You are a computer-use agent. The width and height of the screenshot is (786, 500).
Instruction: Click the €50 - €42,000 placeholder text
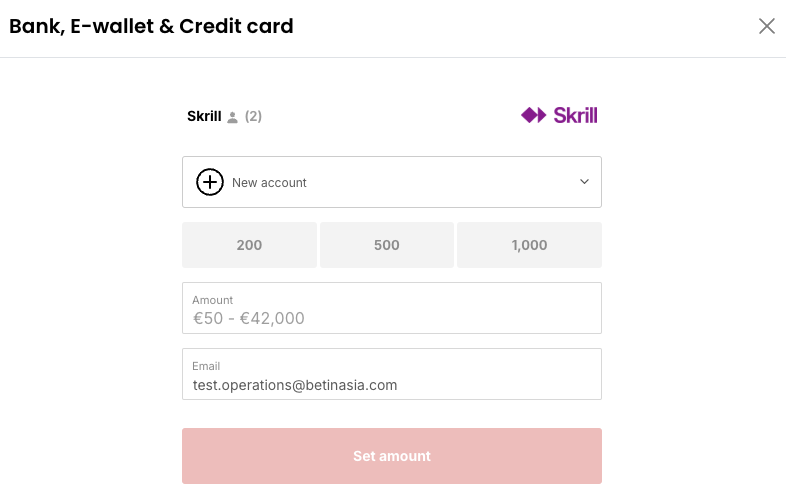[x=249, y=319]
